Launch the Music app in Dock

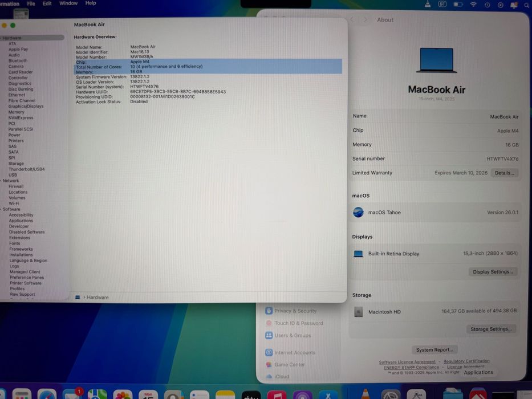277,395
